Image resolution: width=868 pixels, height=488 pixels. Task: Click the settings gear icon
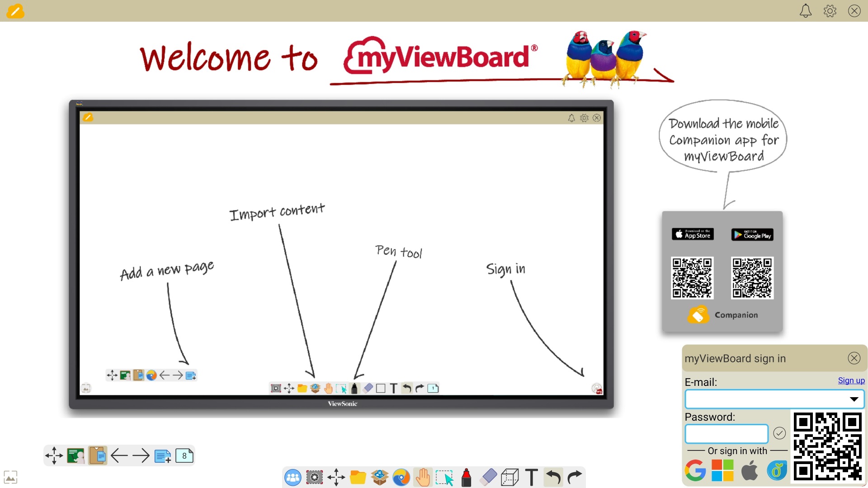830,11
